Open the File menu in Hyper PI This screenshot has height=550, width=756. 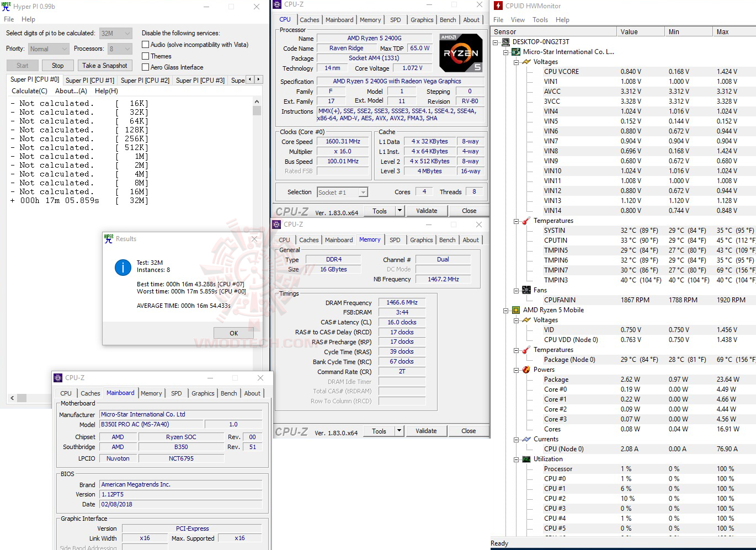9,19
